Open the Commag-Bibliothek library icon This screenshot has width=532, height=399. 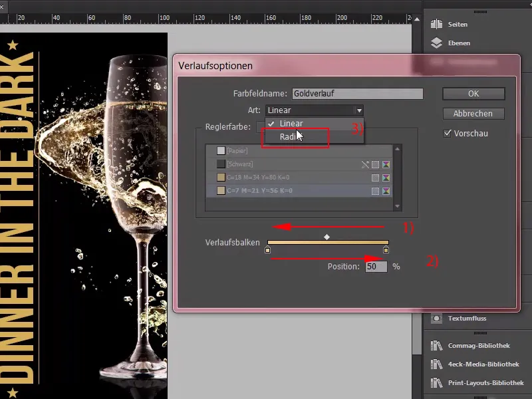tap(436, 345)
